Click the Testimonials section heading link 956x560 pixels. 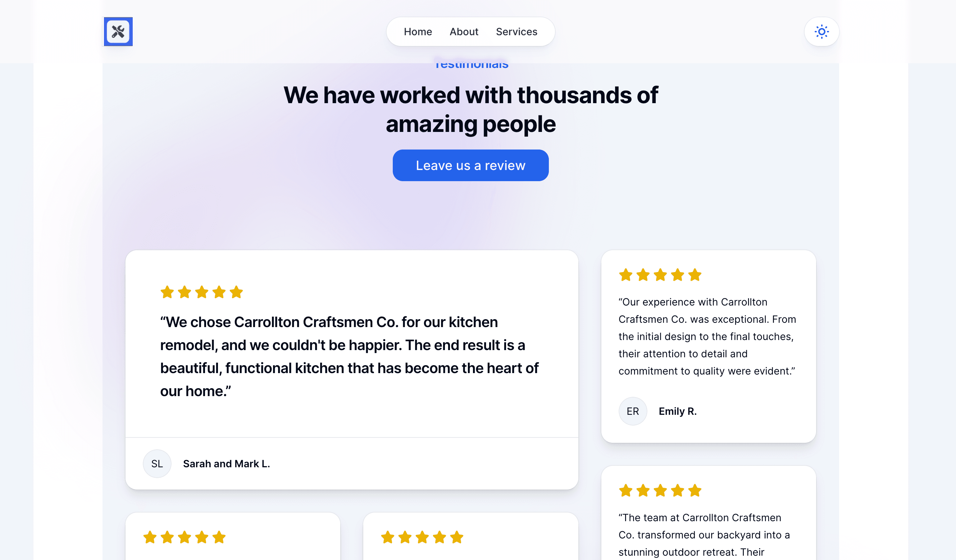point(470,63)
